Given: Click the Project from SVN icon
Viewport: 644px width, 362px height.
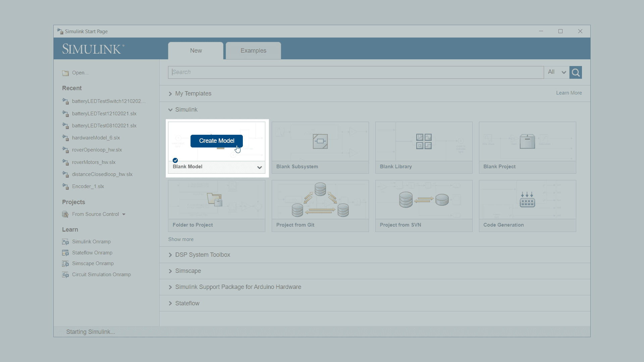Looking at the screenshot, I should coord(424,200).
